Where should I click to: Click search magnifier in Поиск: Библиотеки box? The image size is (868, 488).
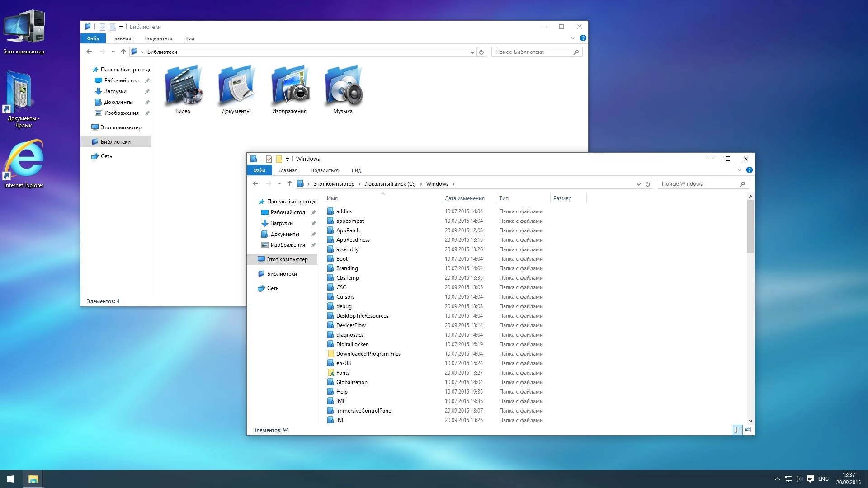[576, 52]
